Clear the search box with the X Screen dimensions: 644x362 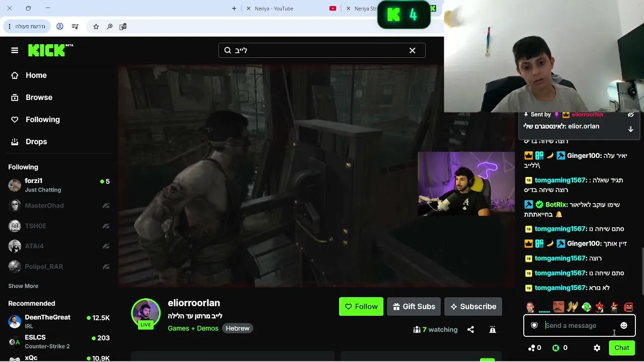tap(413, 50)
